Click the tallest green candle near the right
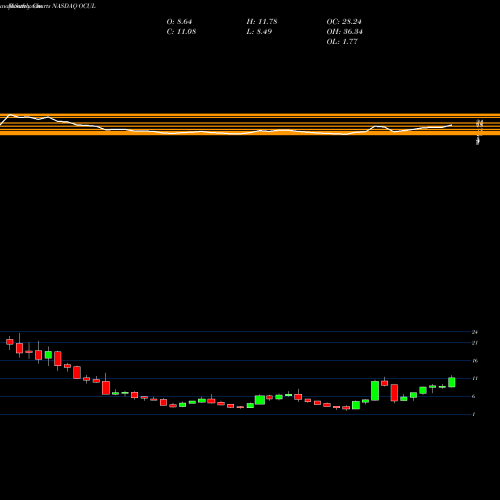 click(x=375, y=391)
